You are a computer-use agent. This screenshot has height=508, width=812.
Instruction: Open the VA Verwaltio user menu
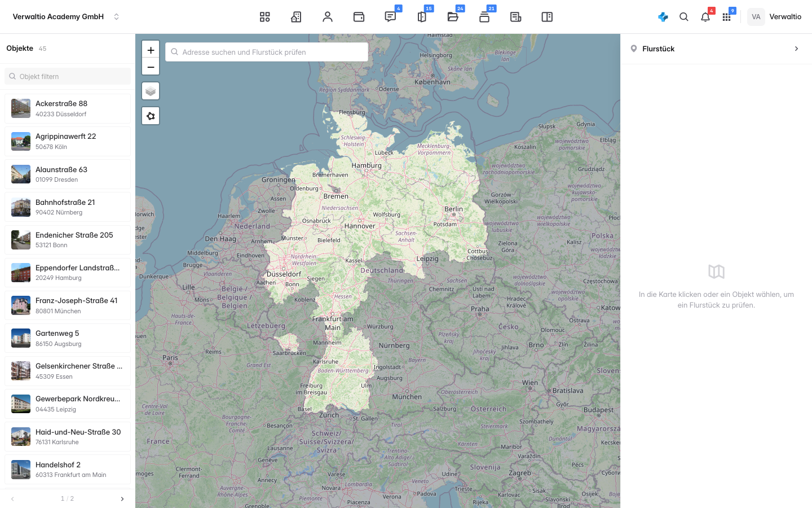(x=775, y=17)
